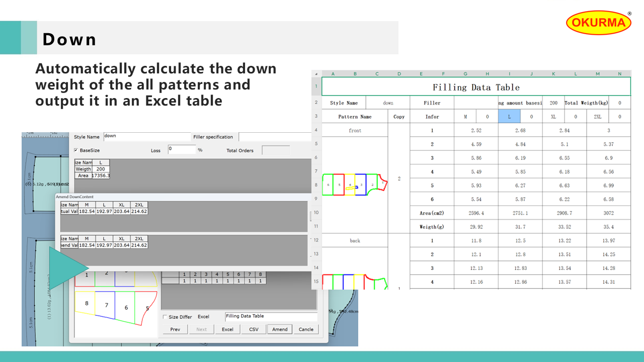Image resolution: width=644 pixels, height=362 pixels.
Task: Select row header 10 in spreadsheet
Action: (316, 213)
